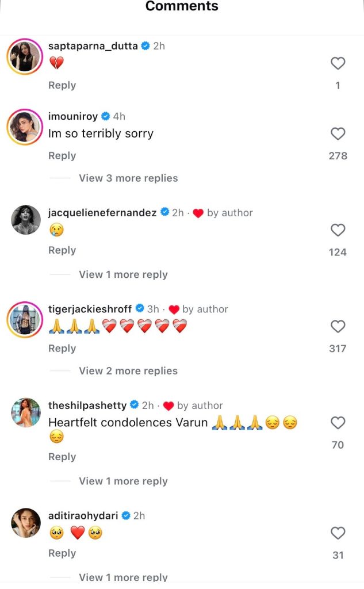Viewport: 364px width, 589px height.
Task: Like saptaparna_dutta's broken heart comment
Action: pos(338,63)
